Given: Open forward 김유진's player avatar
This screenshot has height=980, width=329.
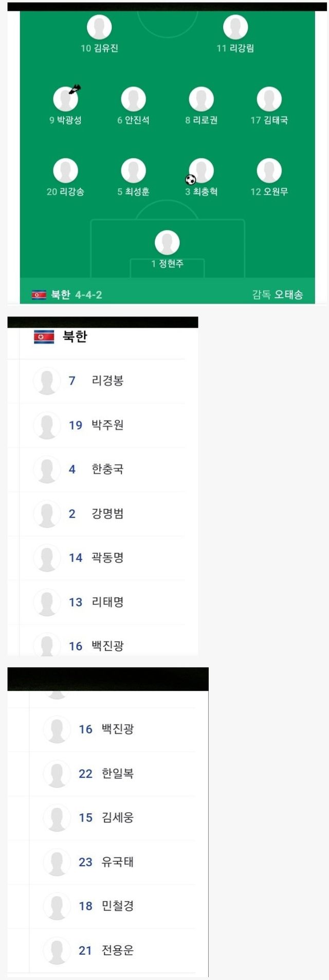Looking at the screenshot, I should pyautogui.click(x=99, y=27).
